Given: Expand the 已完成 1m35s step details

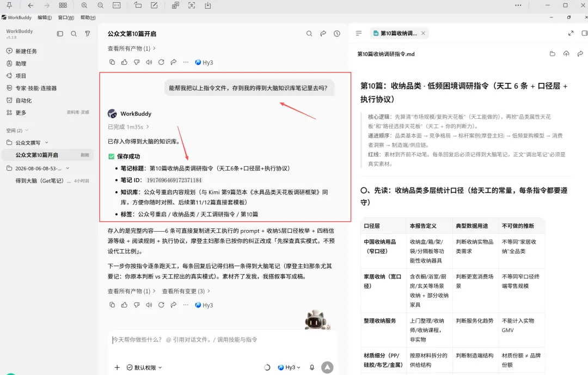Looking at the screenshot, I should click(128, 127).
